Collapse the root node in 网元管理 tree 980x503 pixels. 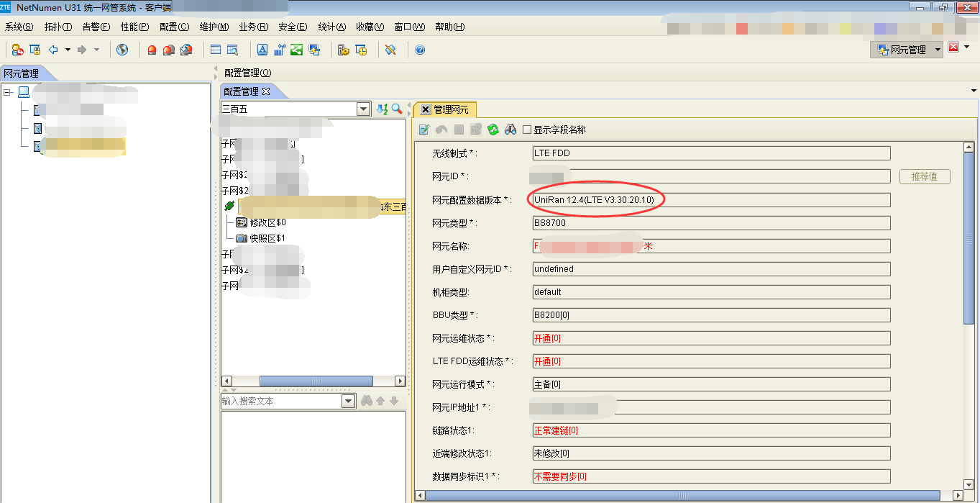point(8,92)
